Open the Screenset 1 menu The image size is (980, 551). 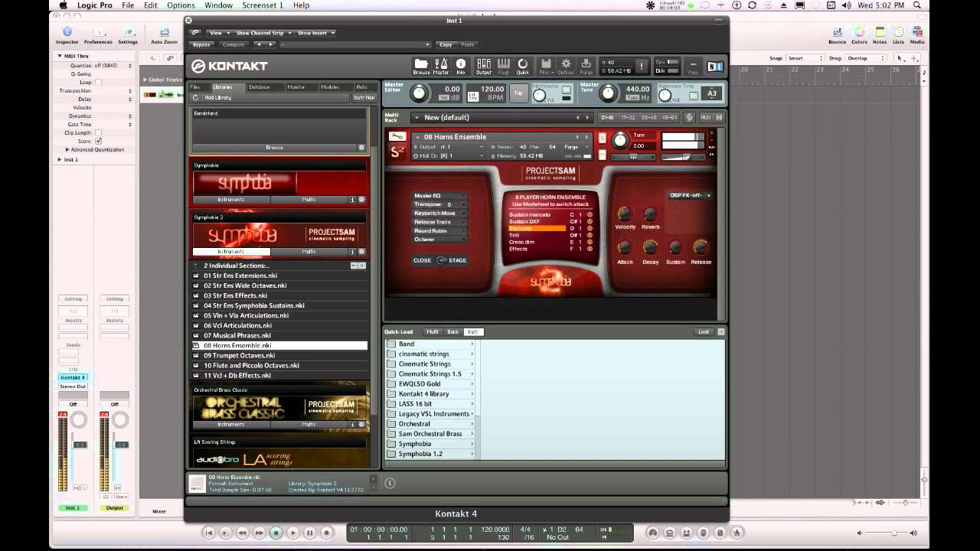point(263,5)
